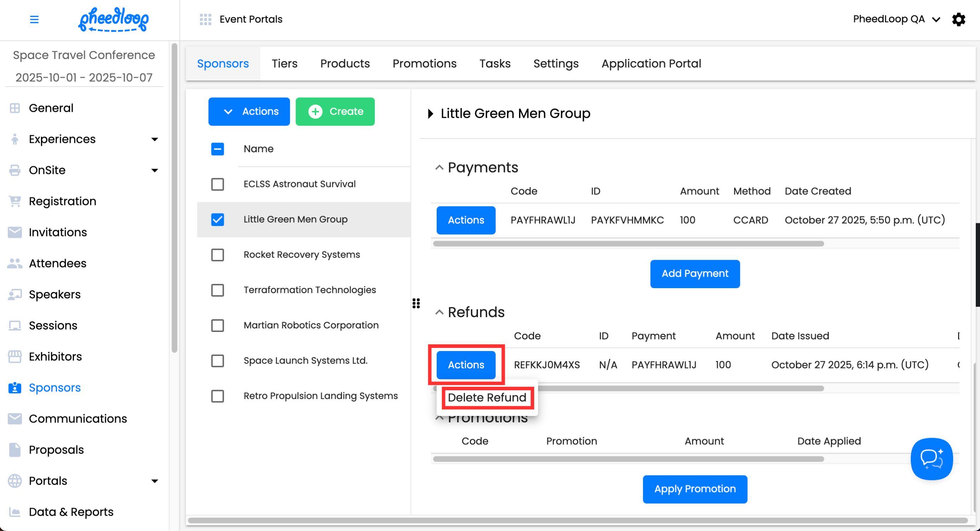Expand the Experiences sidebar submenu arrow
Image resolution: width=980 pixels, height=531 pixels.
coord(154,139)
